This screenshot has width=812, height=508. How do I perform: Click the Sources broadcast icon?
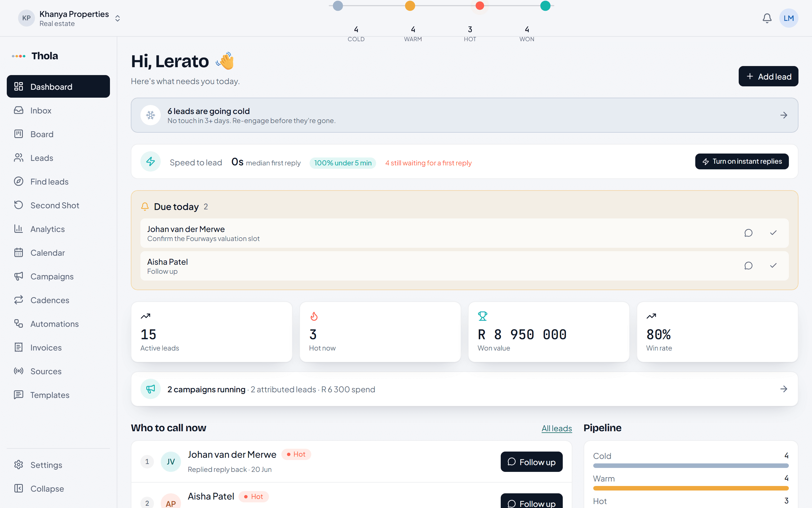click(18, 371)
